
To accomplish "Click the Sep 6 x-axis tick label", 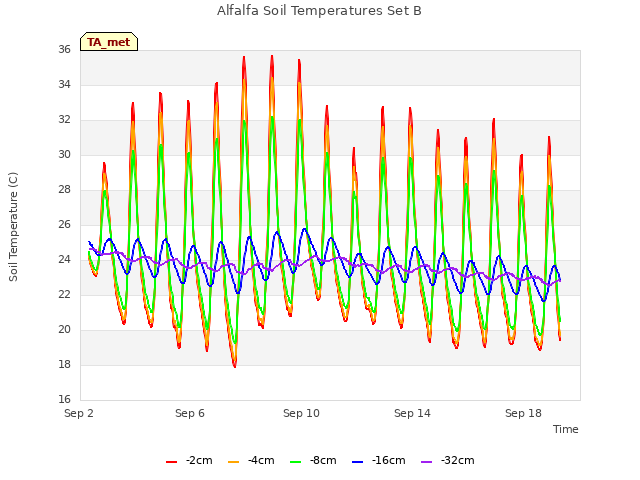I will pyautogui.click(x=190, y=413).
